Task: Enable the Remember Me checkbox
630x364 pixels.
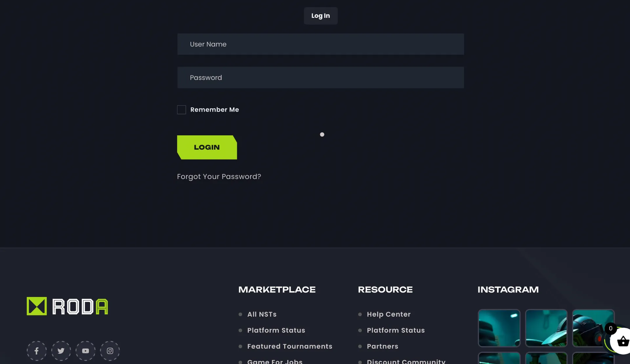Action: click(x=181, y=110)
